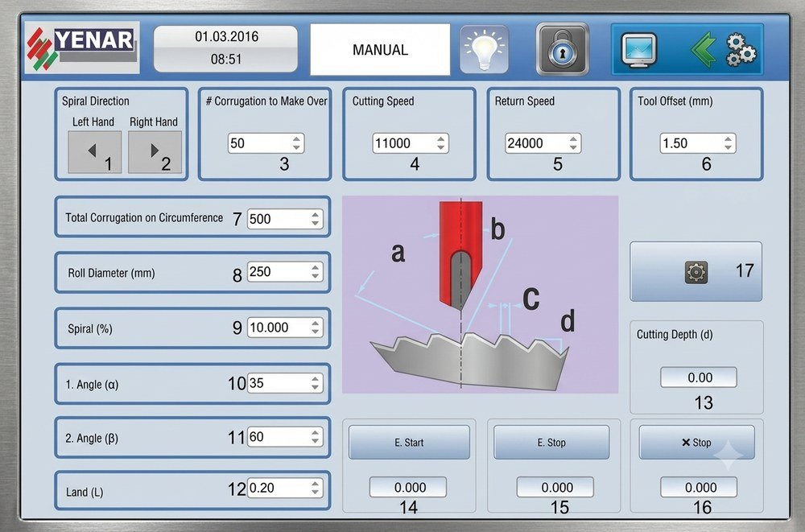Click the Tool Offset field showing 1.50

click(698, 143)
